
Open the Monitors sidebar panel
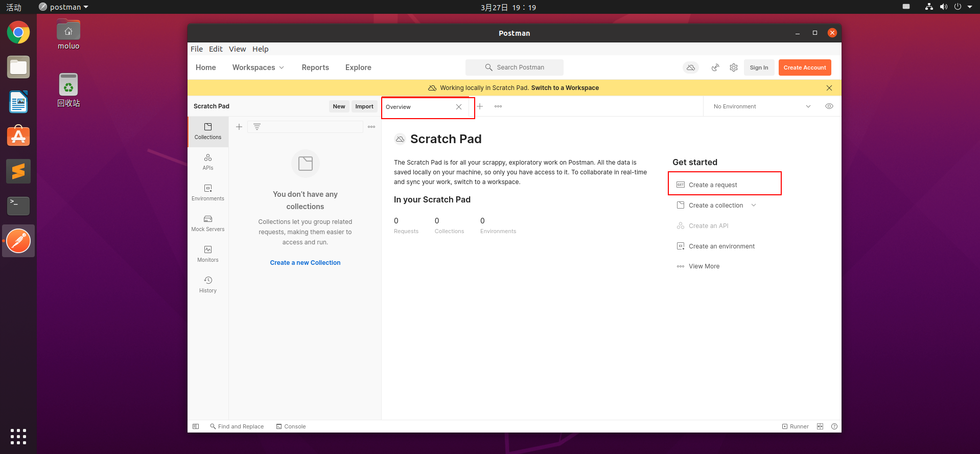click(208, 254)
